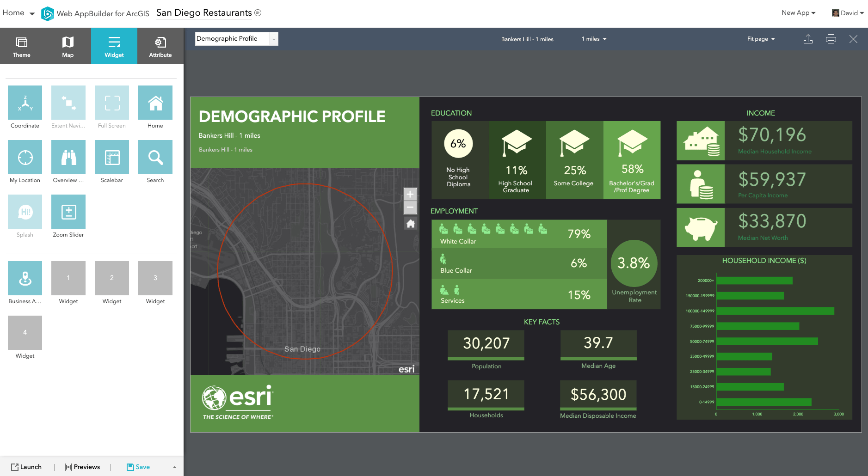This screenshot has height=476, width=868.
Task: Open the Demographic Profile report selector
Action: coord(274,39)
